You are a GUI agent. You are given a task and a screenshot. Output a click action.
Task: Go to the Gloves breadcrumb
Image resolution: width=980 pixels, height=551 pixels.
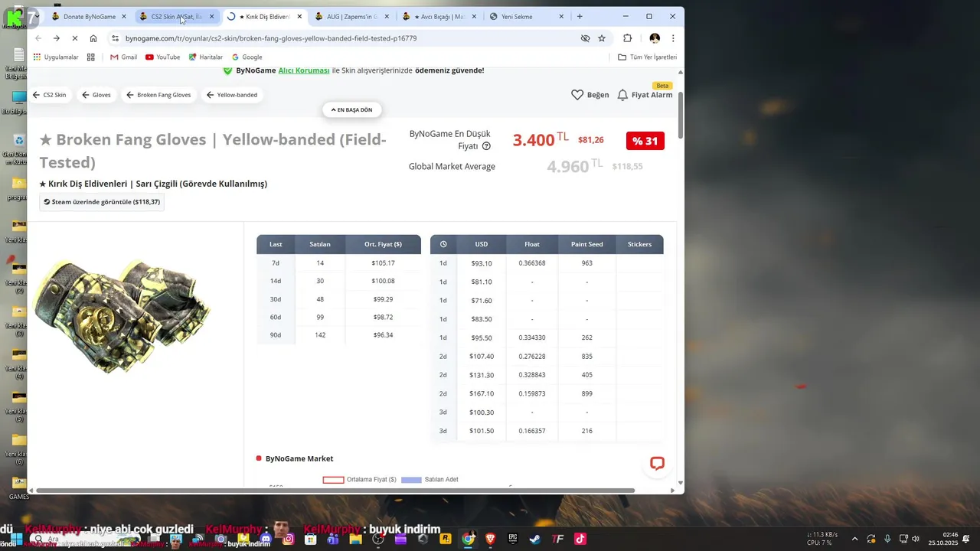point(96,95)
